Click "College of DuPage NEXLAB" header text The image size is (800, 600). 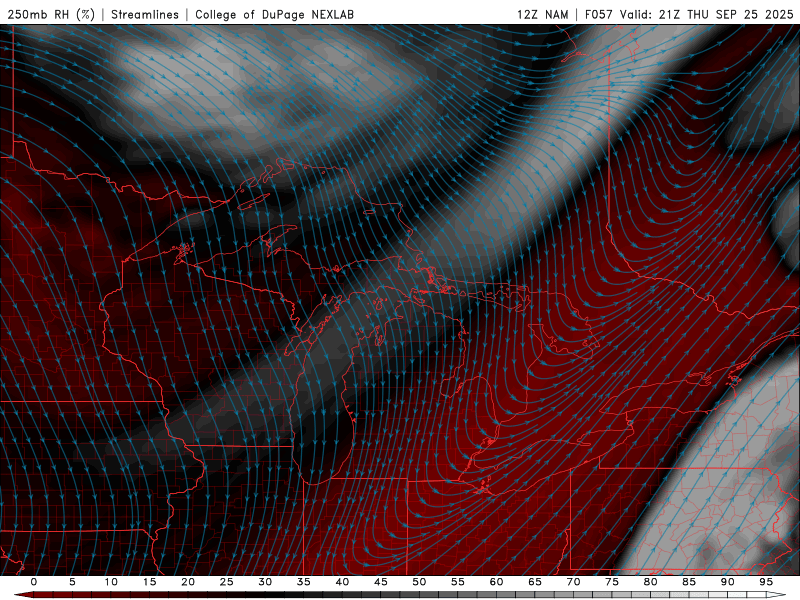point(274,14)
